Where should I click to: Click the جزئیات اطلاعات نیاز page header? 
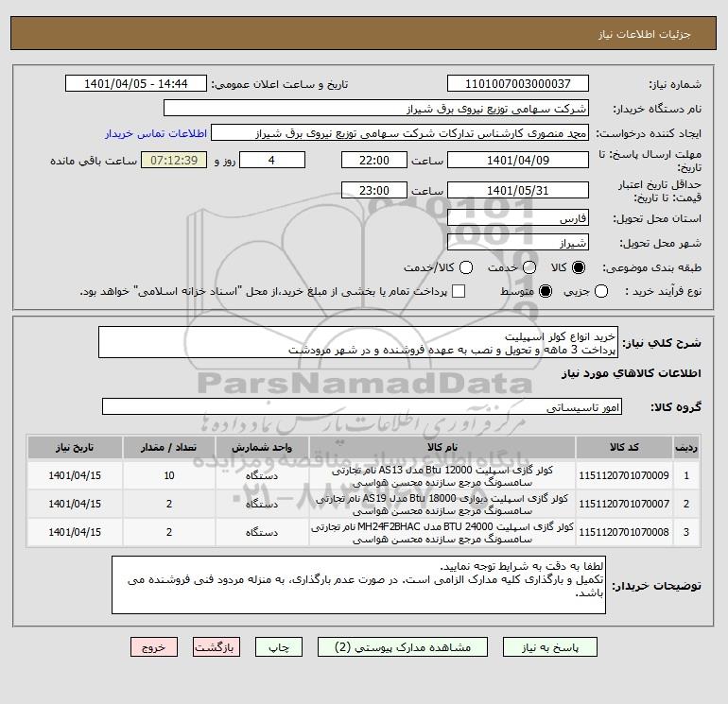tap(645, 34)
